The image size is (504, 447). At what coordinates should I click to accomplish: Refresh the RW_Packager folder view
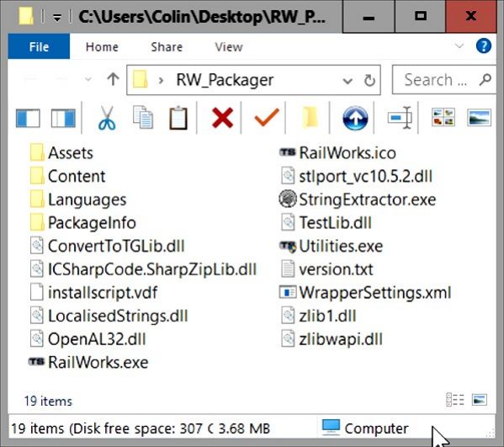tap(369, 81)
